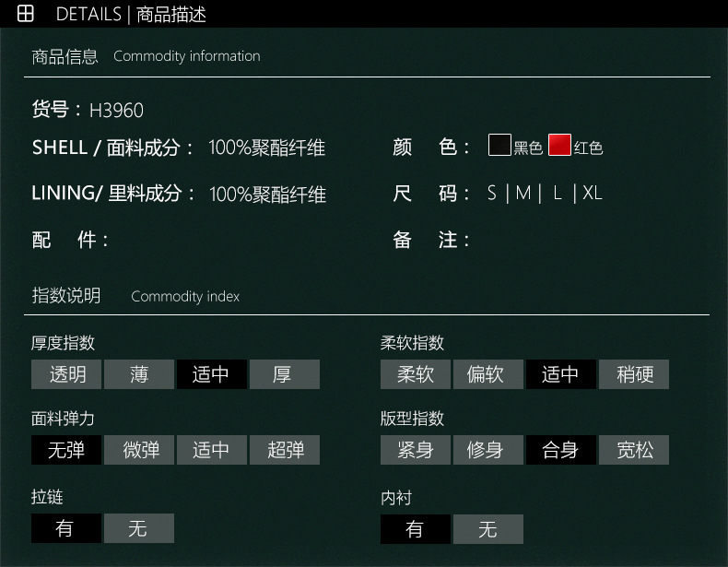The width and height of the screenshot is (728, 567).
Task: Click the 红色 color label
Action: point(588,148)
